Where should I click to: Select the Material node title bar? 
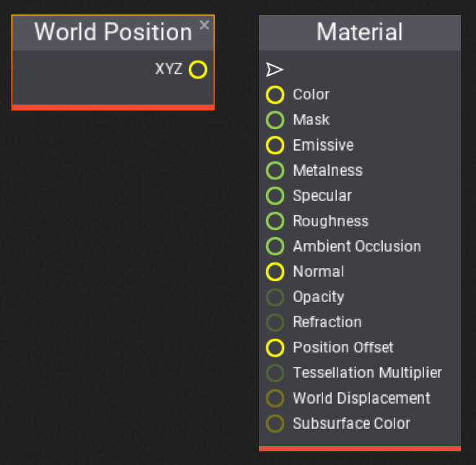tap(360, 32)
